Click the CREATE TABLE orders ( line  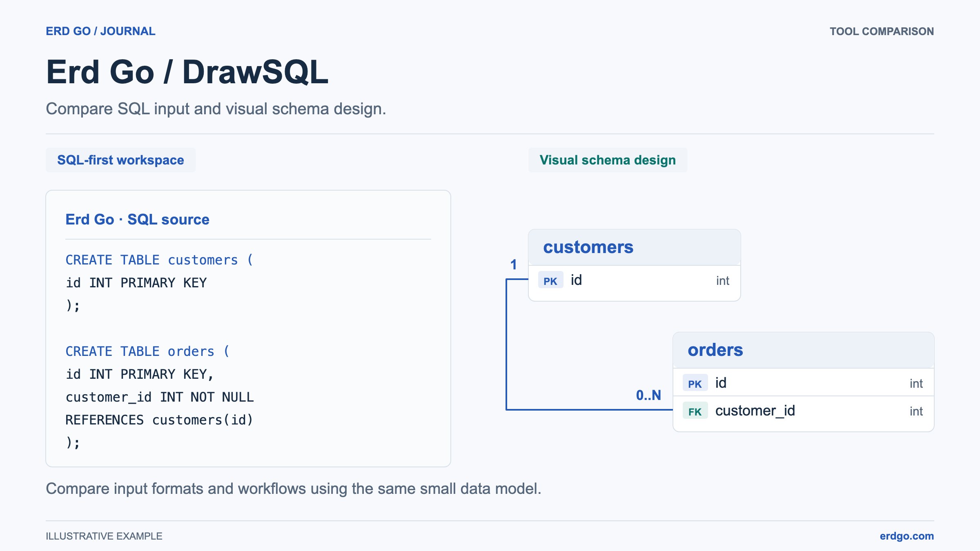148,351
